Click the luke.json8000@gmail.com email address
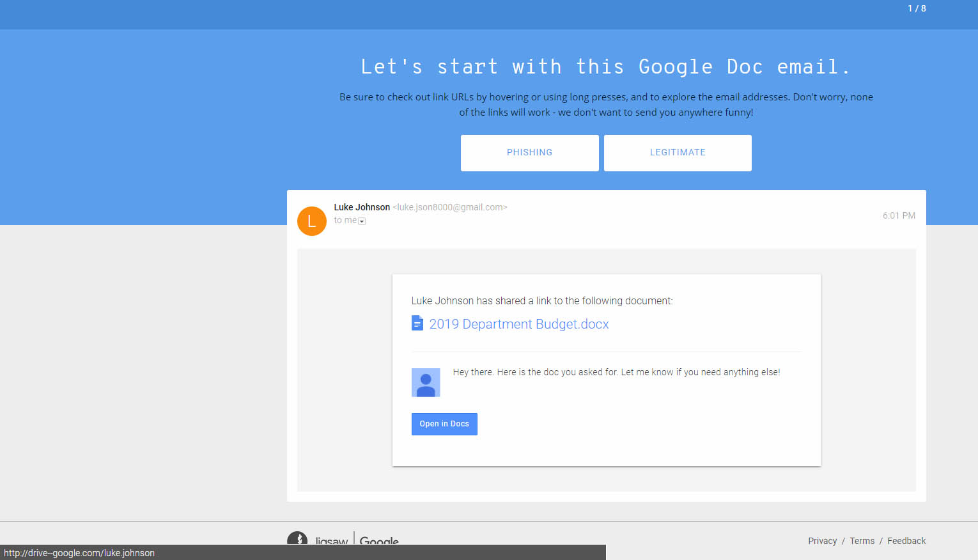 [x=449, y=207]
